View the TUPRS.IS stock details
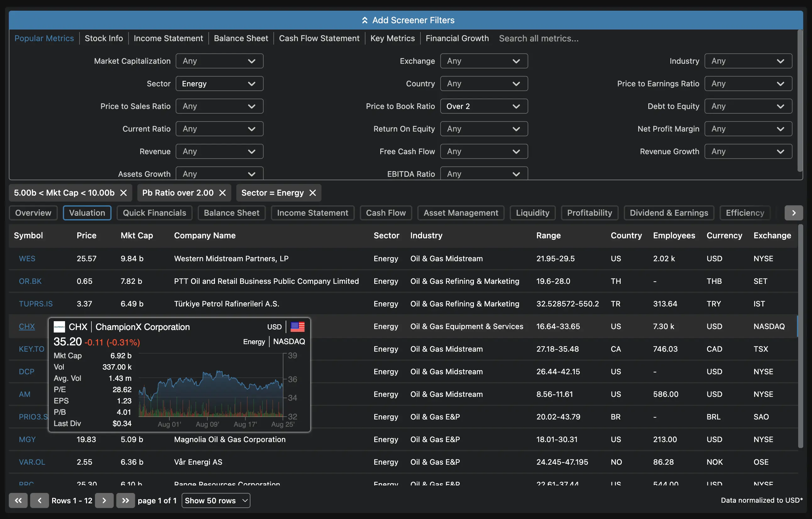This screenshot has height=519, width=812. coord(36,303)
